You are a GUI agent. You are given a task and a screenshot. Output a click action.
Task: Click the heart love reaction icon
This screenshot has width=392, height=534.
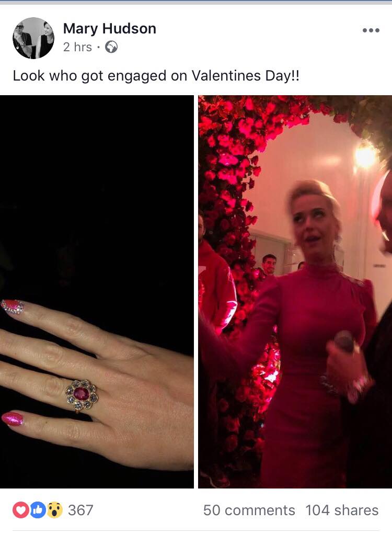(x=21, y=510)
